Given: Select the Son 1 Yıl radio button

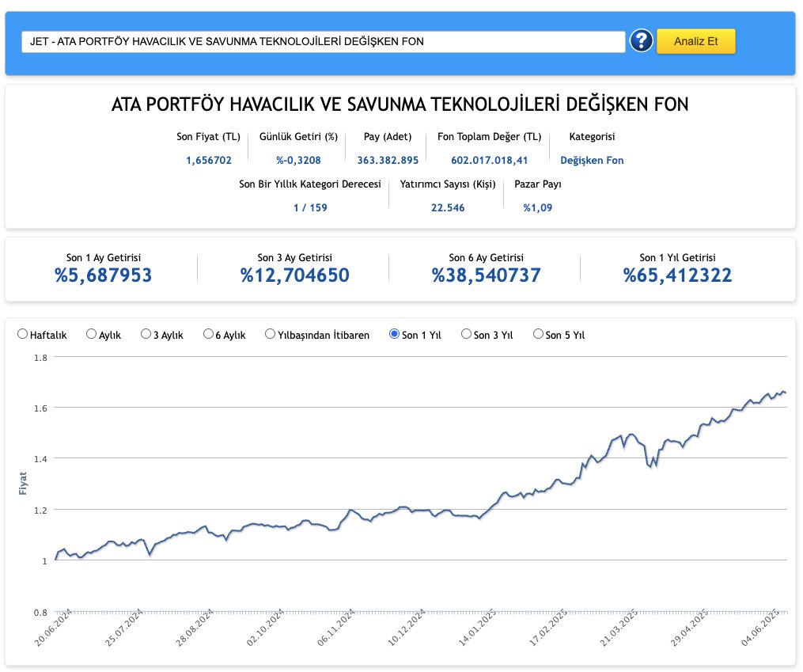Looking at the screenshot, I should [x=394, y=334].
